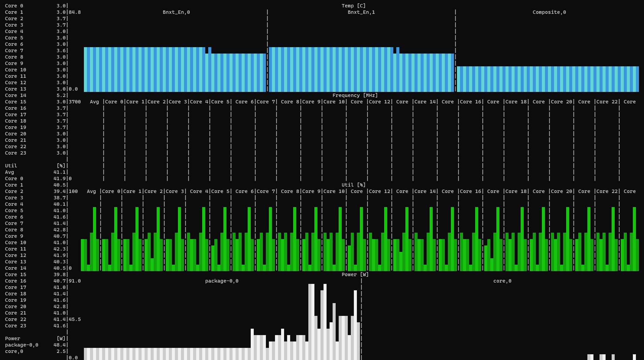The height and width of the screenshot is (360, 644).
Task: Select the "Bnxt_En,1" temperature sensor label
Action: (361, 12)
